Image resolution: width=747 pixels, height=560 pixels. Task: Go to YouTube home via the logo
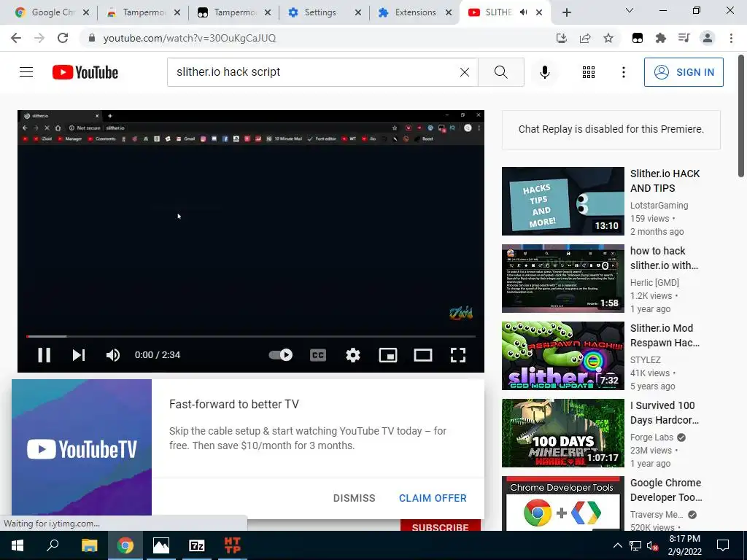pos(85,72)
